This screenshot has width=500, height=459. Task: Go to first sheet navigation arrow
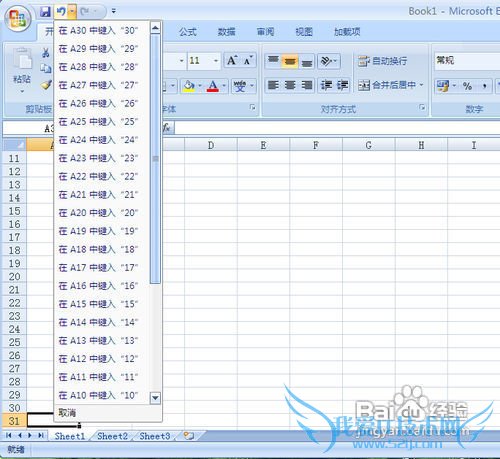[9, 435]
